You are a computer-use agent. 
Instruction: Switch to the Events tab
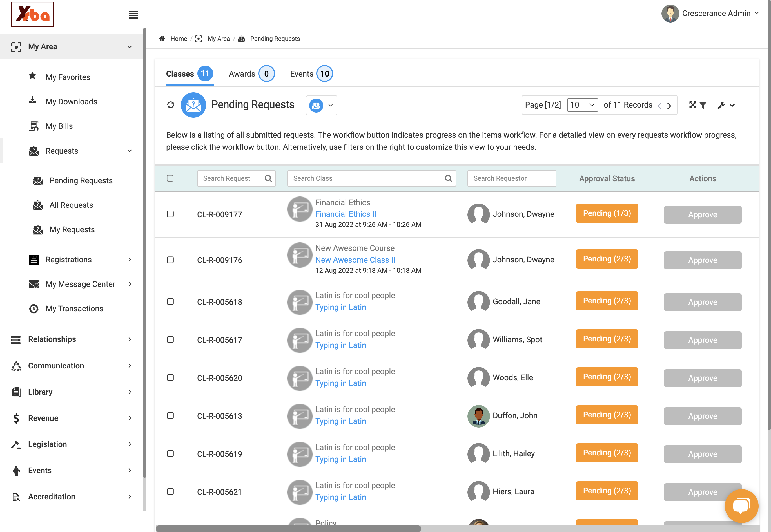point(311,74)
